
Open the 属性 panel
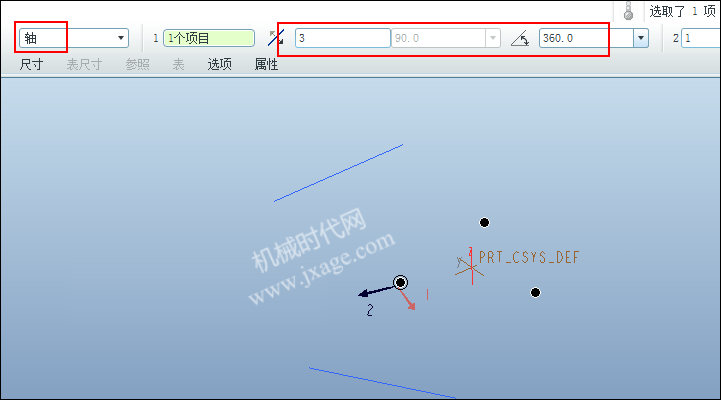[x=266, y=64]
